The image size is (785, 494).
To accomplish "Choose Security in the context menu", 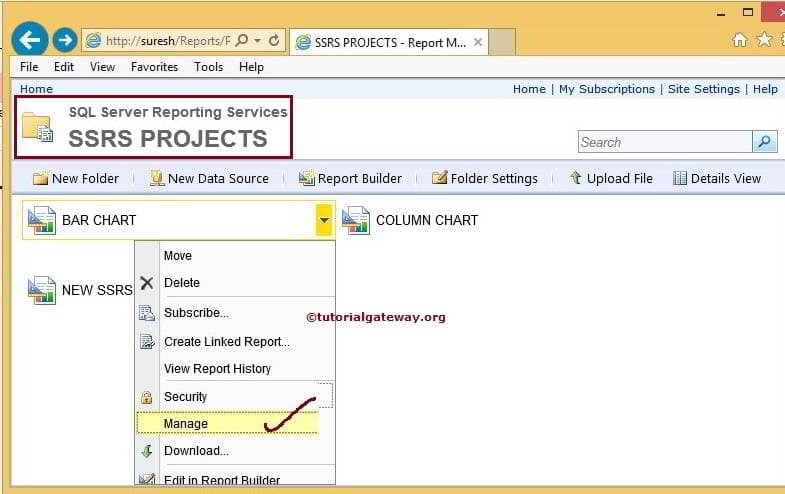I will [185, 397].
